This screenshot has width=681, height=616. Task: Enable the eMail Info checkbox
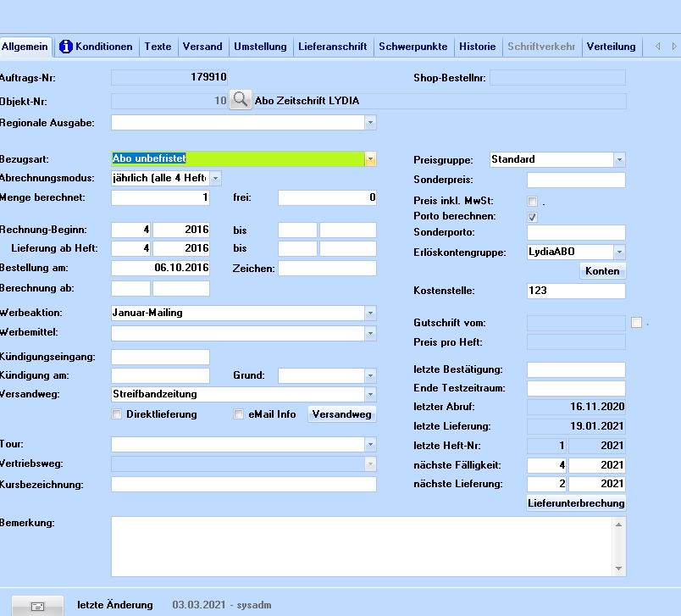coord(238,414)
